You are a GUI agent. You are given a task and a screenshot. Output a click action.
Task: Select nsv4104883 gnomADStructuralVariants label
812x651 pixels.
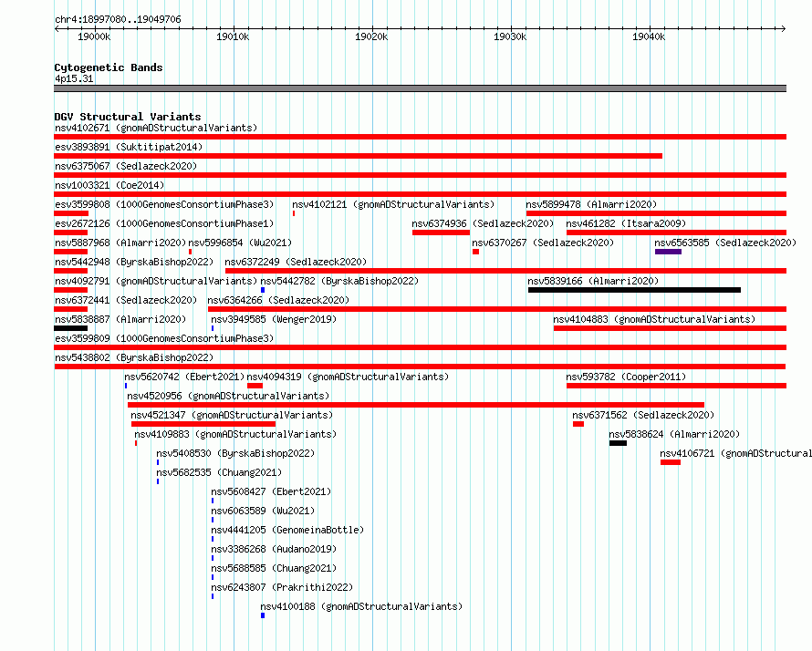[x=654, y=319]
